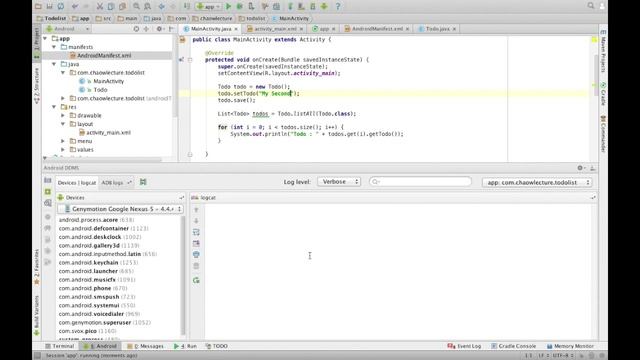This screenshot has width=640, height=360.
Task: Click the Find magnifier icon
Action: (136, 7)
